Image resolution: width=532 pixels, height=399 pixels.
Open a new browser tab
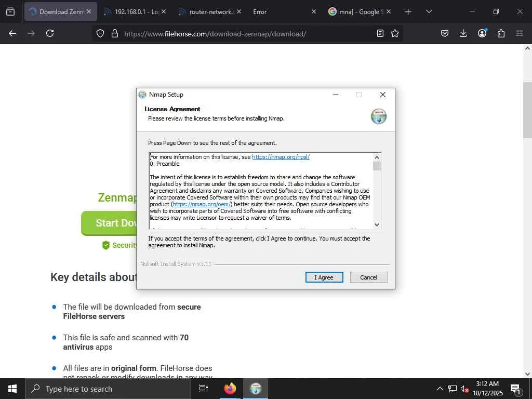pyautogui.click(x=408, y=12)
